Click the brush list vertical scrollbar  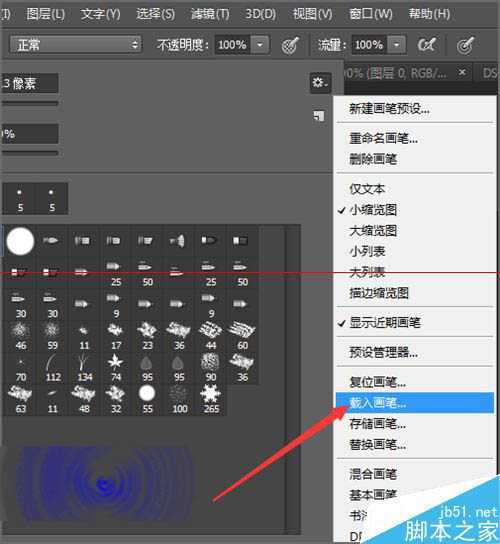click(292, 378)
